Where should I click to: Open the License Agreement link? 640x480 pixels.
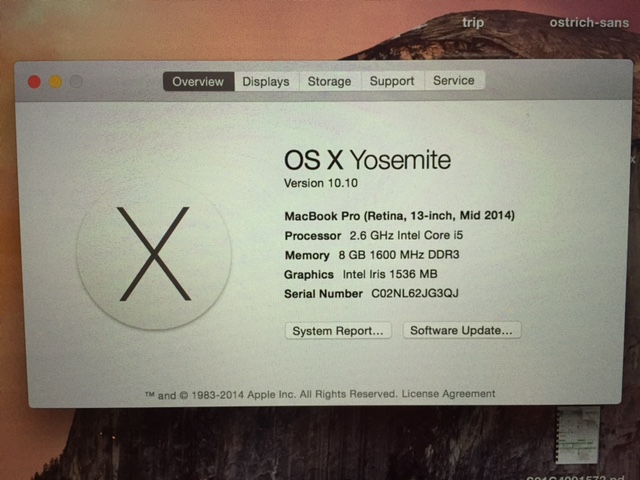point(448,394)
